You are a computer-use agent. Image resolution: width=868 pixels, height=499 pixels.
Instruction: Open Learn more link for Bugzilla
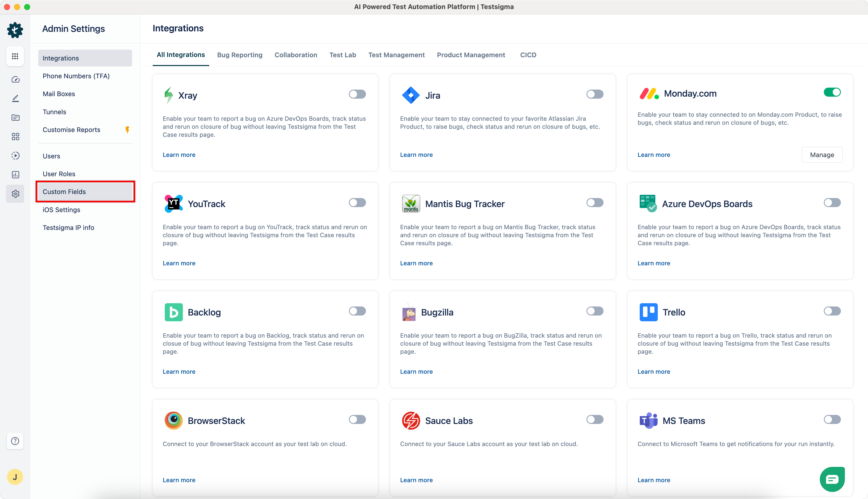[x=416, y=371]
